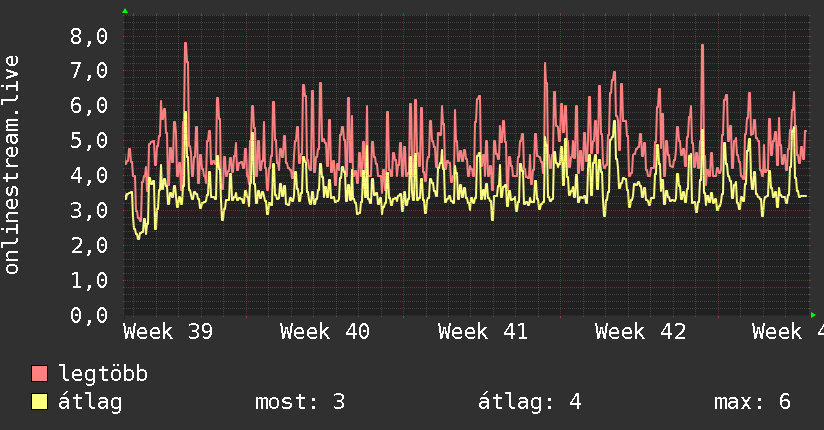Click the 'most: 3' statistic text
The image size is (824, 430).
[300, 402]
